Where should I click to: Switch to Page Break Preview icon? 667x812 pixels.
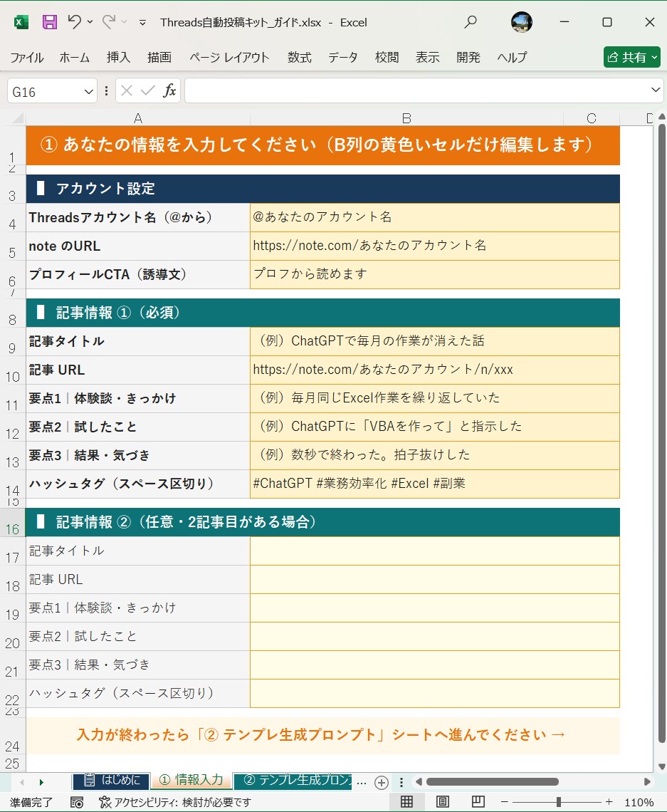(x=478, y=801)
